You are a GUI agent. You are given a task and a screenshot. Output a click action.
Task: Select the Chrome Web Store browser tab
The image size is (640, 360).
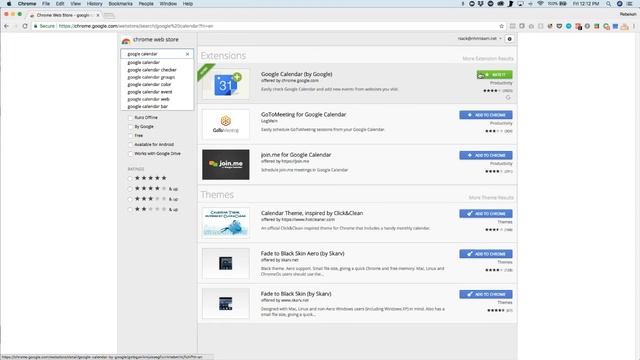tap(64, 15)
